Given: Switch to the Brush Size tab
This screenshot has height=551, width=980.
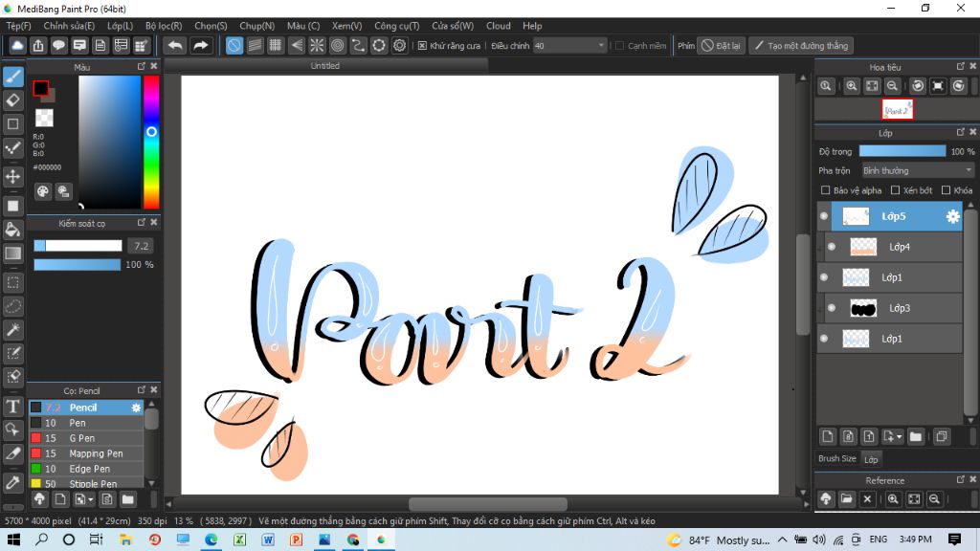Looking at the screenshot, I should [x=836, y=459].
